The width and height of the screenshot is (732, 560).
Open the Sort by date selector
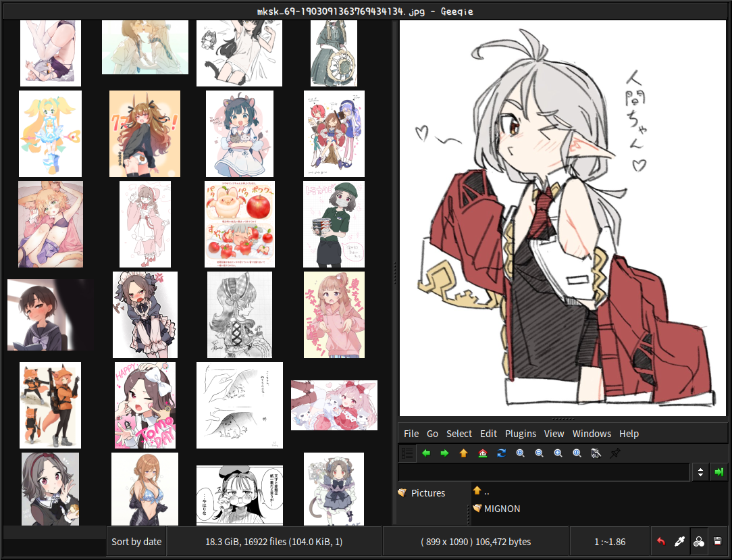[x=136, y=542]
